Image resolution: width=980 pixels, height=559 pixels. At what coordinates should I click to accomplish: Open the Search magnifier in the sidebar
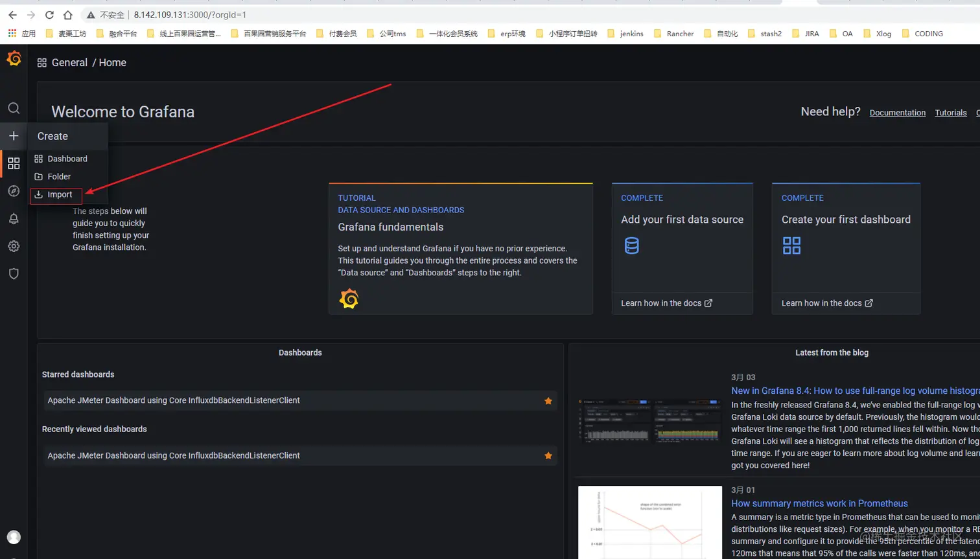(14, 109)
